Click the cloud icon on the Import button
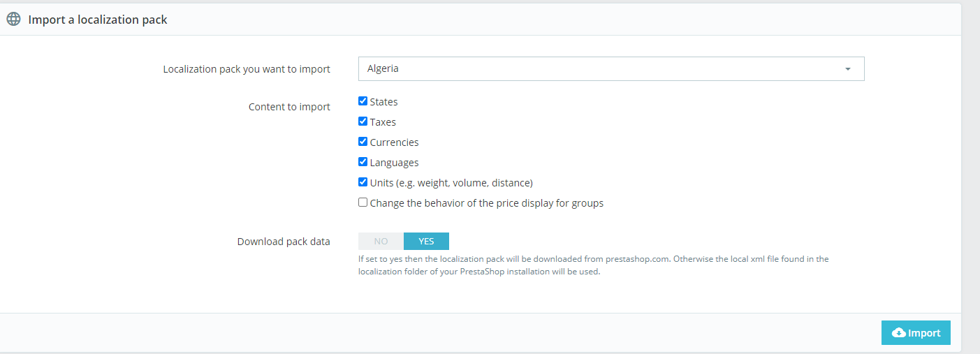Screen dimensions: 980x354 [899, 333]
